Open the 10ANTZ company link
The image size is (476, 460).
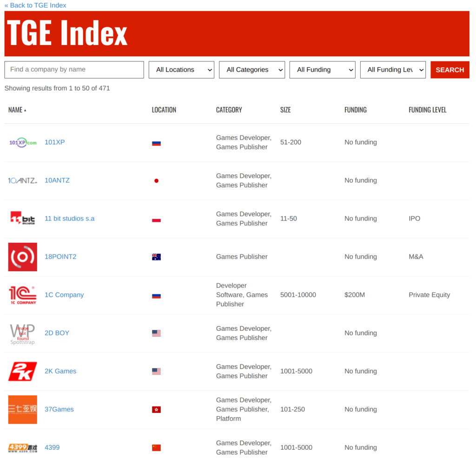(57, 180)
